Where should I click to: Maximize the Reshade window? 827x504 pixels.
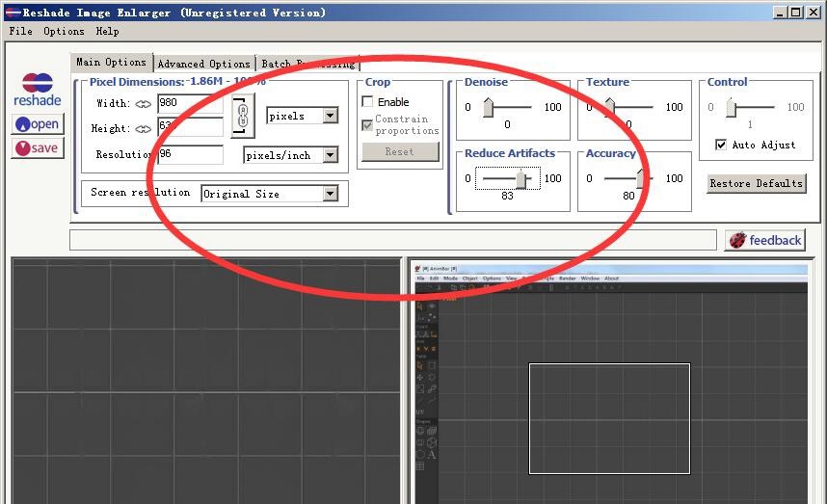pos(796,13)
